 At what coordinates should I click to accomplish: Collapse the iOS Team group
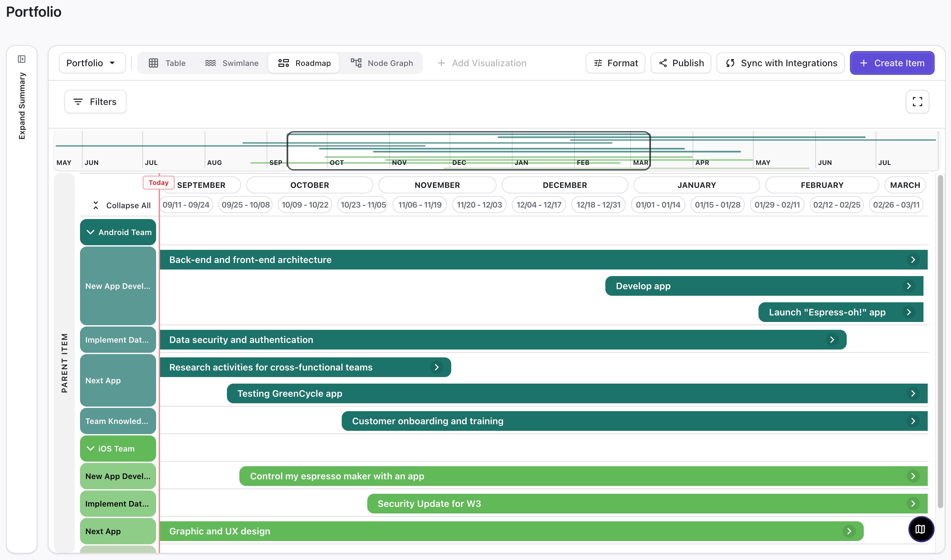click(90, 449)
